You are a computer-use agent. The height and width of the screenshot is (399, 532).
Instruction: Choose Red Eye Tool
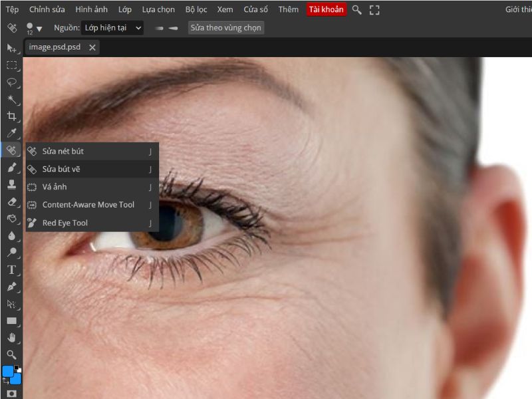[92, 223]
